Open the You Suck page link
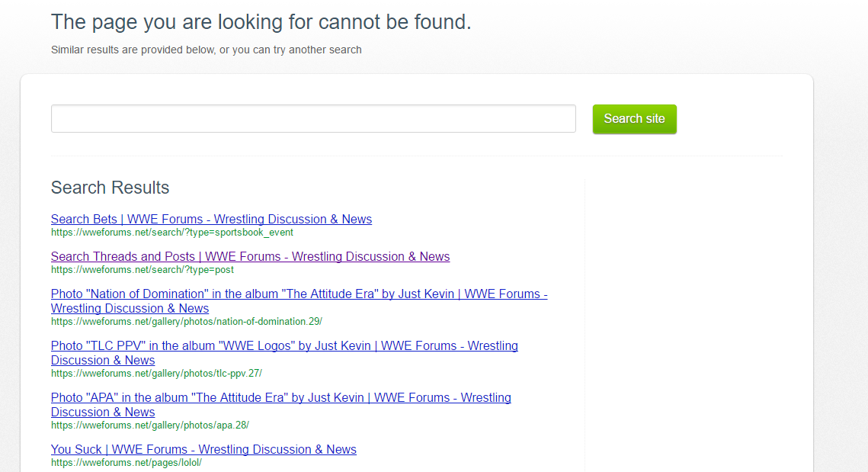 [x=203, y=449]
